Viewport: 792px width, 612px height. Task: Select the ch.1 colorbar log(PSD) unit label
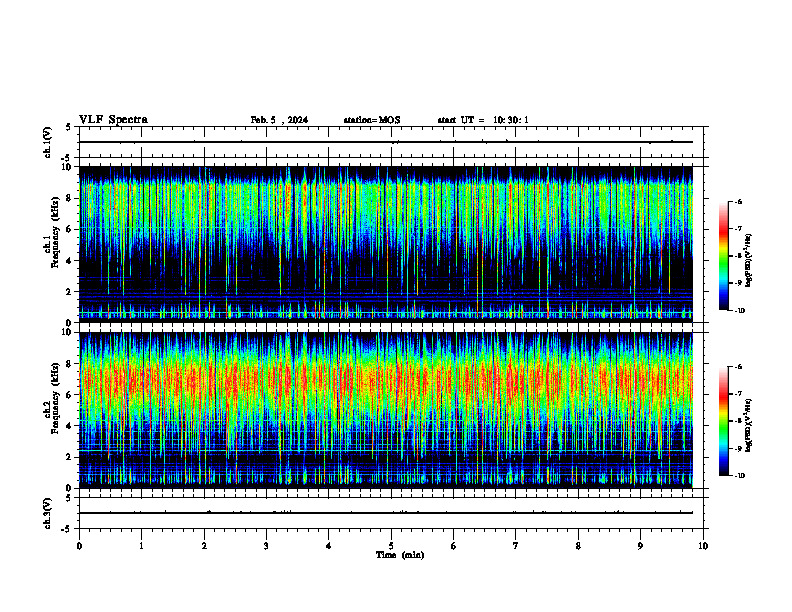tap(748, 261)
